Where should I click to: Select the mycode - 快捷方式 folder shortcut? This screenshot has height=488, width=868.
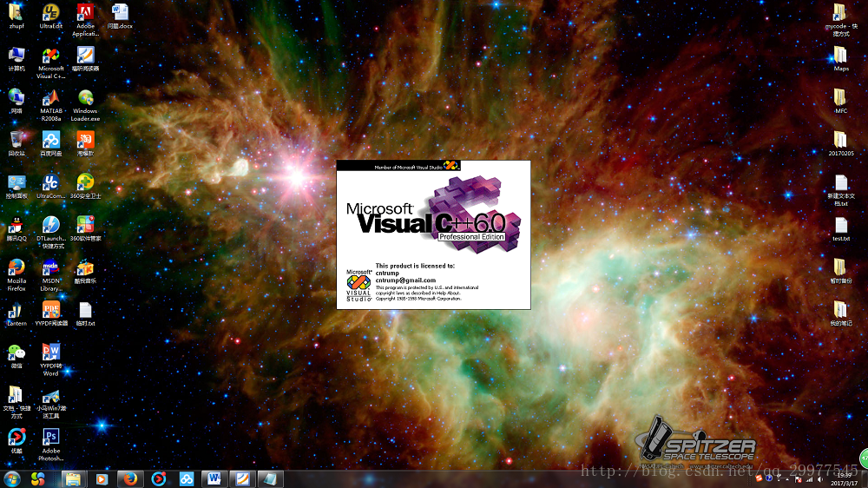click(841, 20)
